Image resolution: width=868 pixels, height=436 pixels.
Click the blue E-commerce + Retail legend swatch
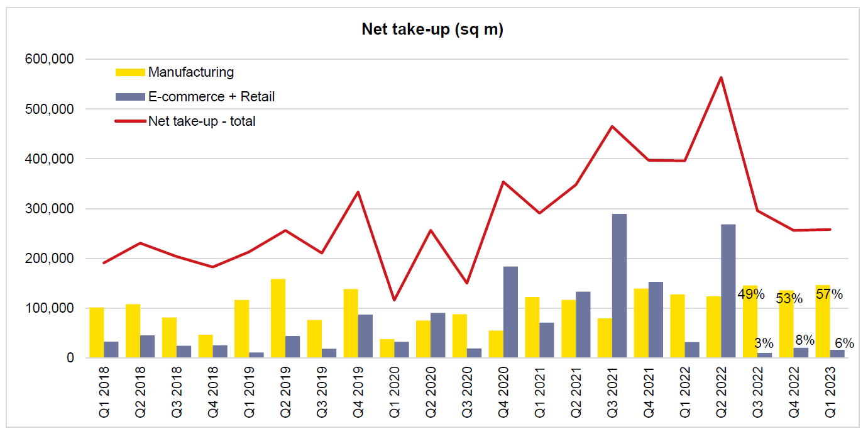pos(130,97)
